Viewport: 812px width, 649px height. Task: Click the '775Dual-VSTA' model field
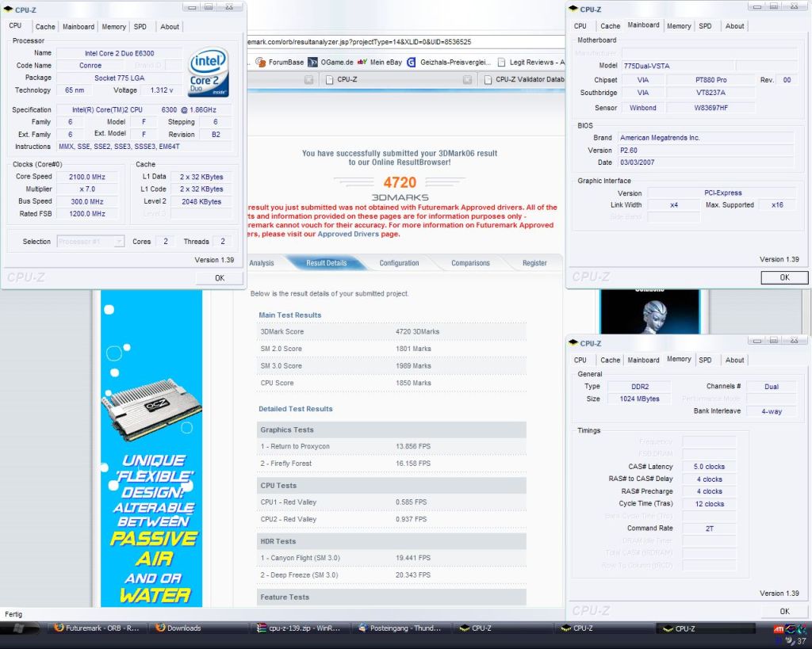pyautogui.click(x=677, y=67)
